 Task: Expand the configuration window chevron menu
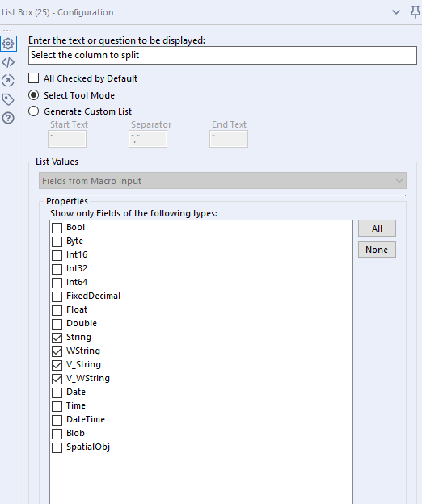[x=396, y=12]
